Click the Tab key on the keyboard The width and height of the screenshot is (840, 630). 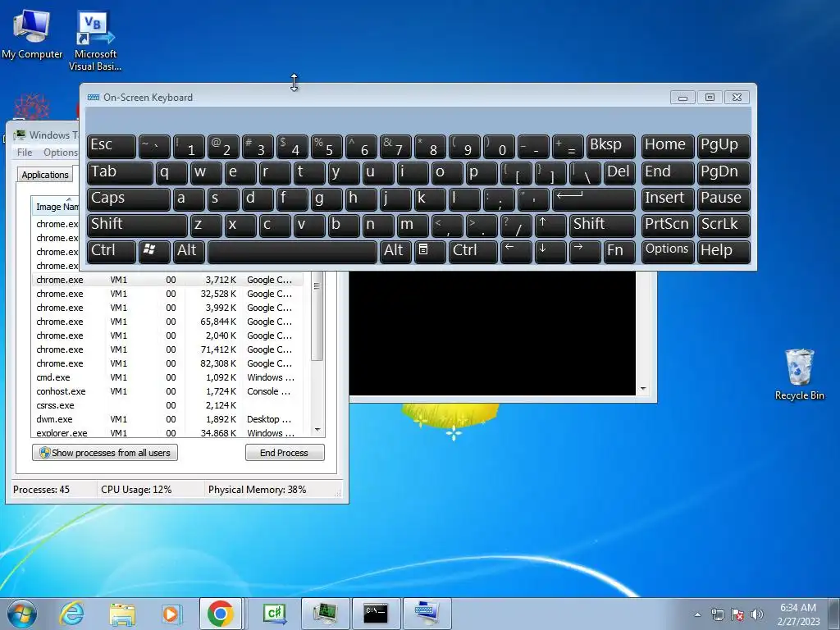(120, 172)
